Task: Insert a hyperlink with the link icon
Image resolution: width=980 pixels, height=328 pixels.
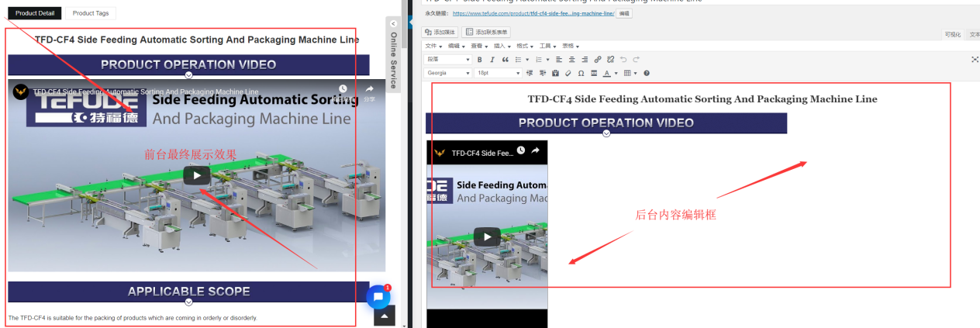Action: coord(598,60)
